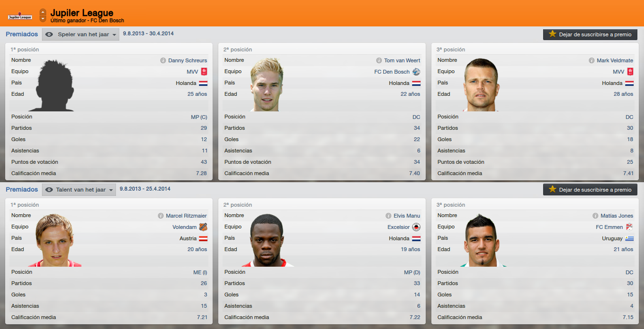
Task: Click Tom van Weert portrait photo
Action: [x=267, y=84]
